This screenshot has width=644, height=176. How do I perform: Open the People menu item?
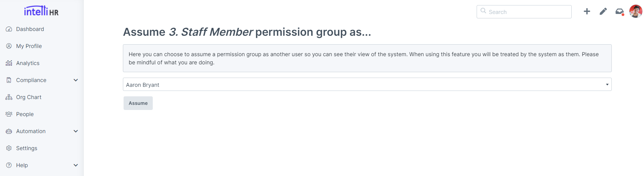tap(25, 114)
